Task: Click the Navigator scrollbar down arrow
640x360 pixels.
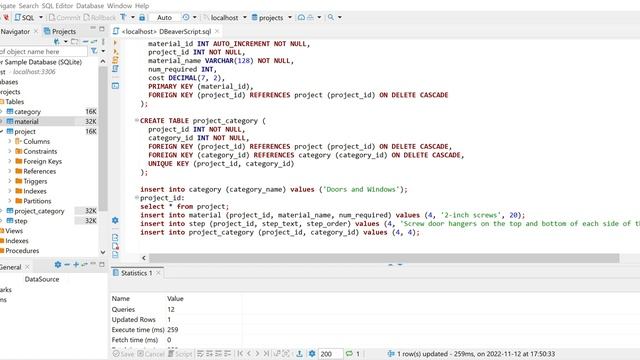Action: [103, 252]
